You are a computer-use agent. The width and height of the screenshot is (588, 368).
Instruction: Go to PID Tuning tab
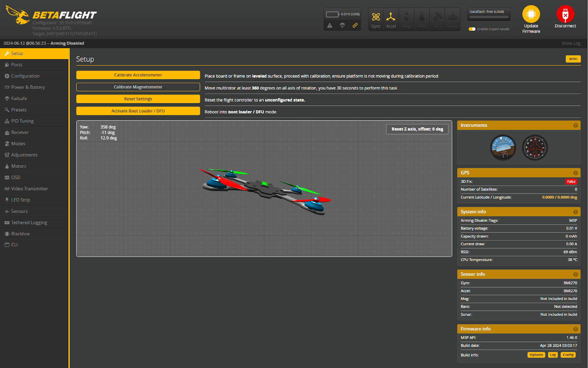pos(34,121)
